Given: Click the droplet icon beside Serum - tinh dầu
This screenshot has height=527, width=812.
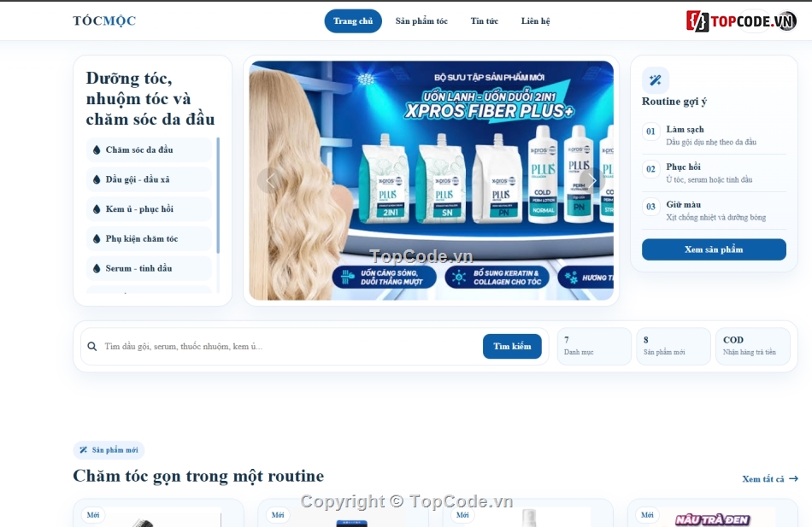Looking at the screenshot, I should coord(97,268).
